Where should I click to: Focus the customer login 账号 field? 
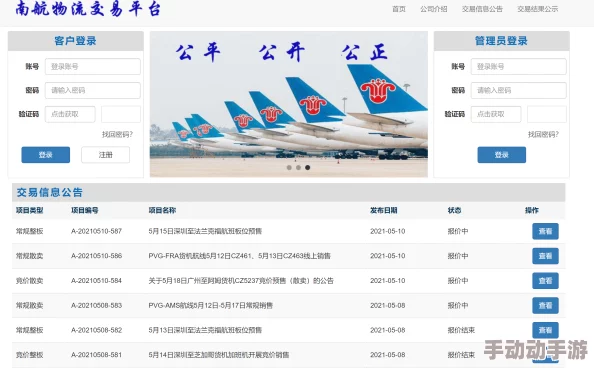coord(93,67)
